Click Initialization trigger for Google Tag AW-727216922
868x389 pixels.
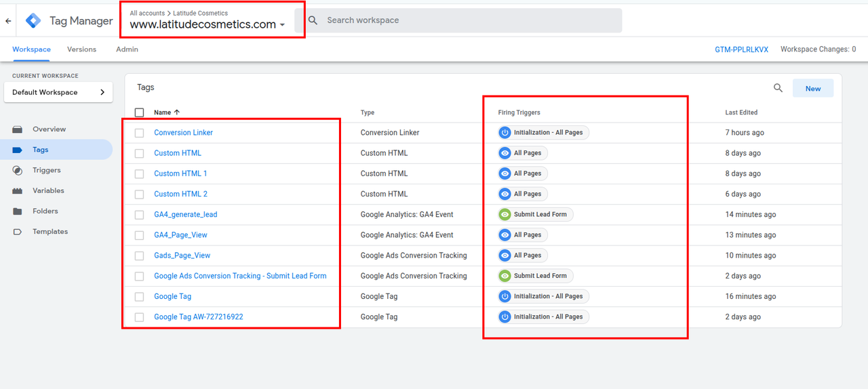pyautogui.click(x=543, y=316)
